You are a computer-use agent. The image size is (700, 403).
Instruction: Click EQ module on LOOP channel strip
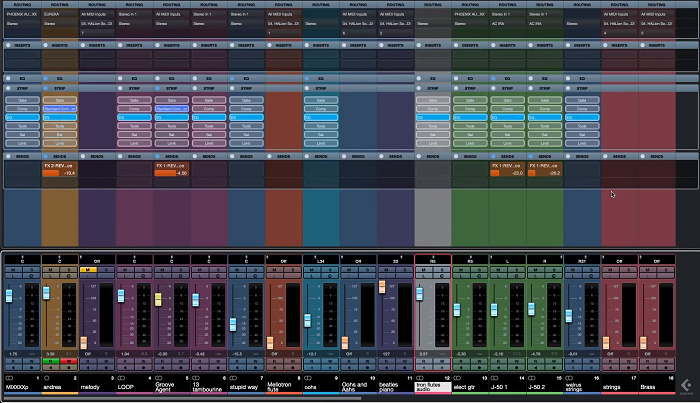pos(134,117)
